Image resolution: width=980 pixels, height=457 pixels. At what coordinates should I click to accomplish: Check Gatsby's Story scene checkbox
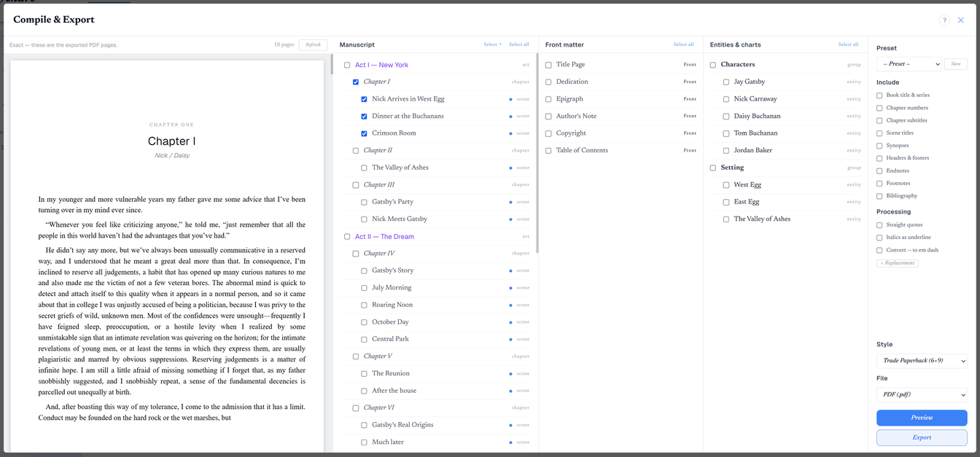tap(364, 271)
